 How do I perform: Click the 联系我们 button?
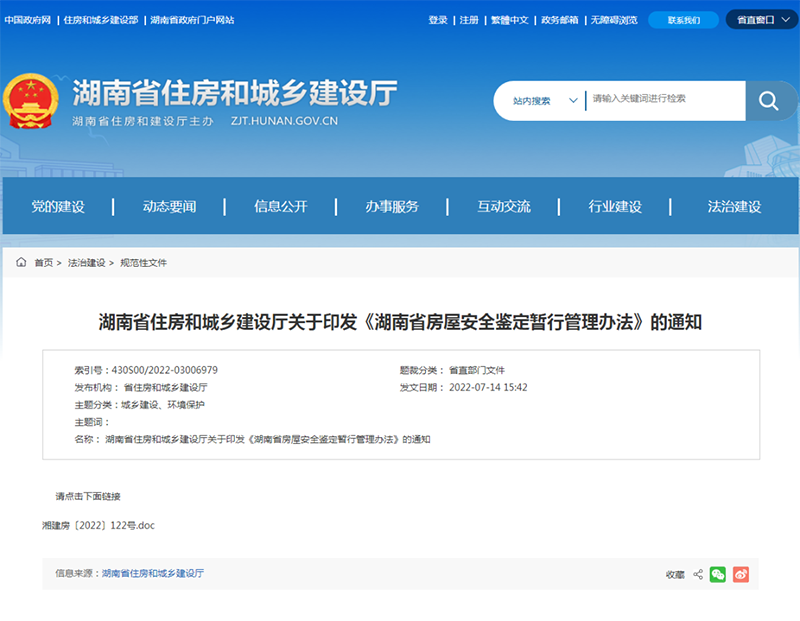683,19
